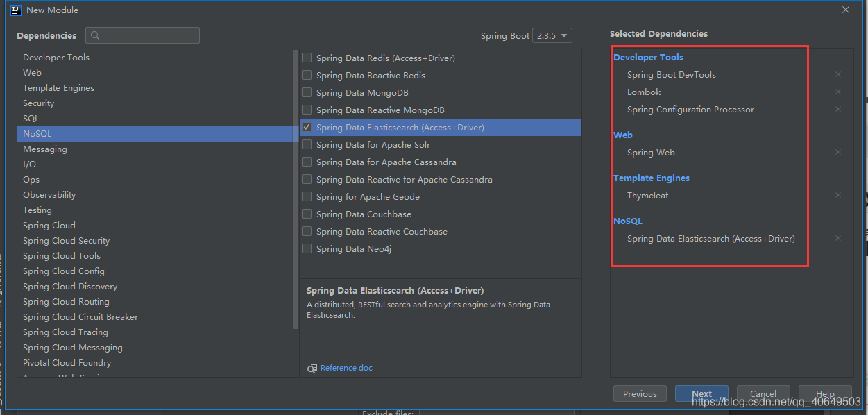Click the Template Engines heading in Selected Dependencies
This screenshot has height=415, width=868.
[x=652, y=178]
